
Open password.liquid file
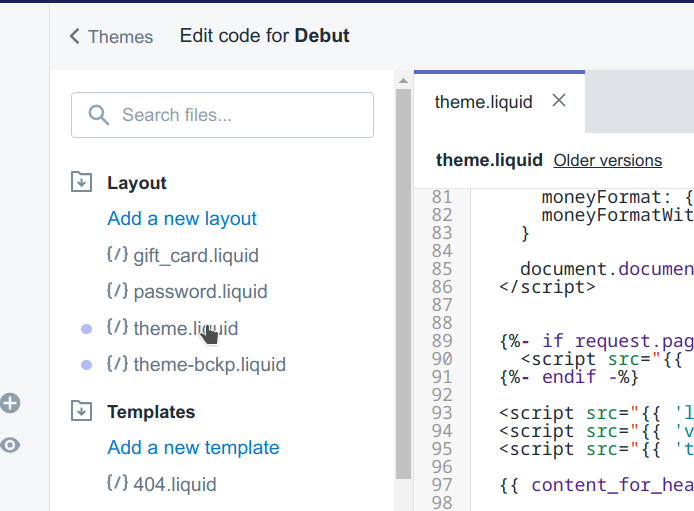point(200,292)
